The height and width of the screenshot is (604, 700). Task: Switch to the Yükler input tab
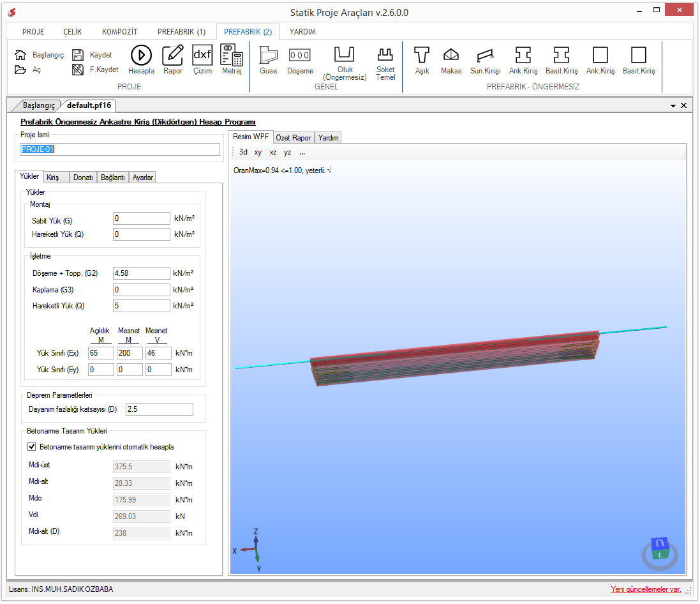pos(29,176)
